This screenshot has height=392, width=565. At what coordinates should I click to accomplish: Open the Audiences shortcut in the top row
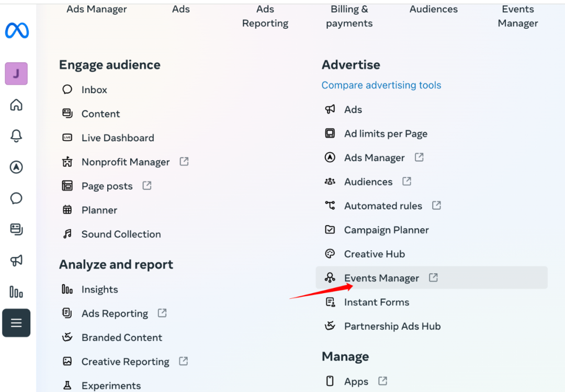(x=434, y=9)
